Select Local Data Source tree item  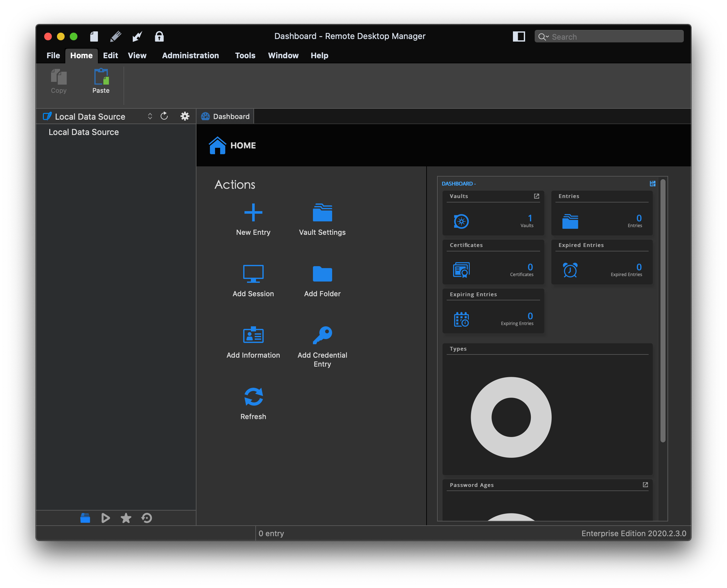[x=84, y=132]
